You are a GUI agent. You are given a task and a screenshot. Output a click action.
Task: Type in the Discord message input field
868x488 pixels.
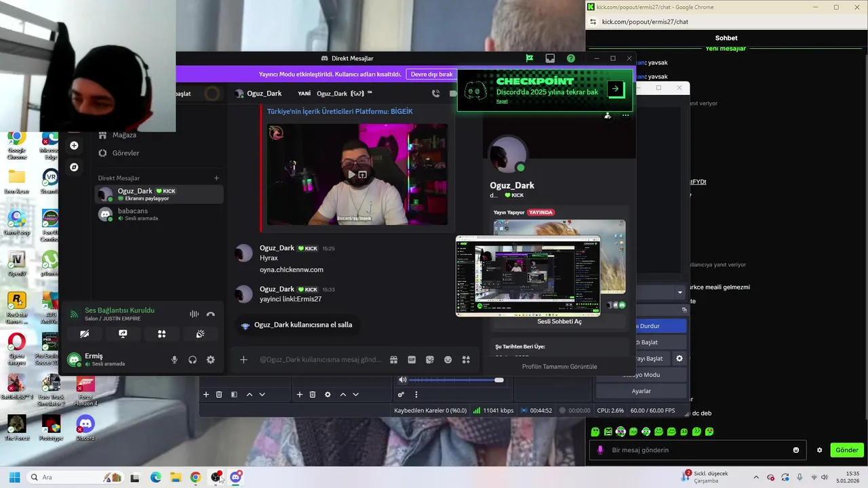coord(320,359)
